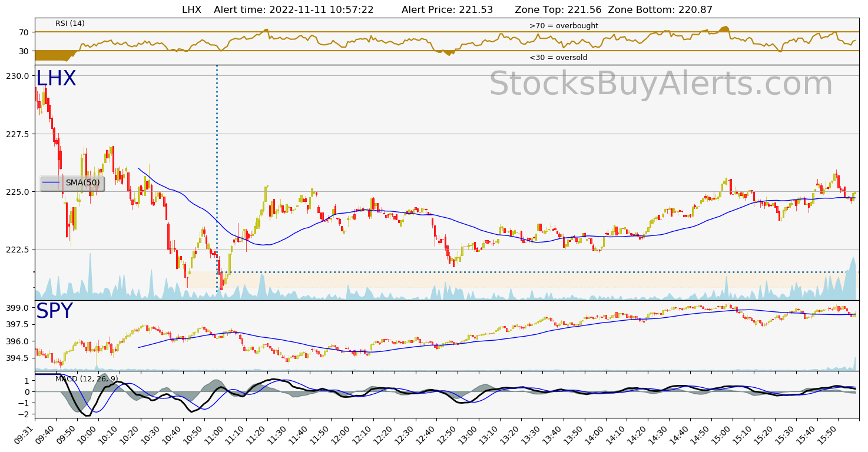
Task: Click the RSI (14) indicator label
Action: click(x=70, y=24)
